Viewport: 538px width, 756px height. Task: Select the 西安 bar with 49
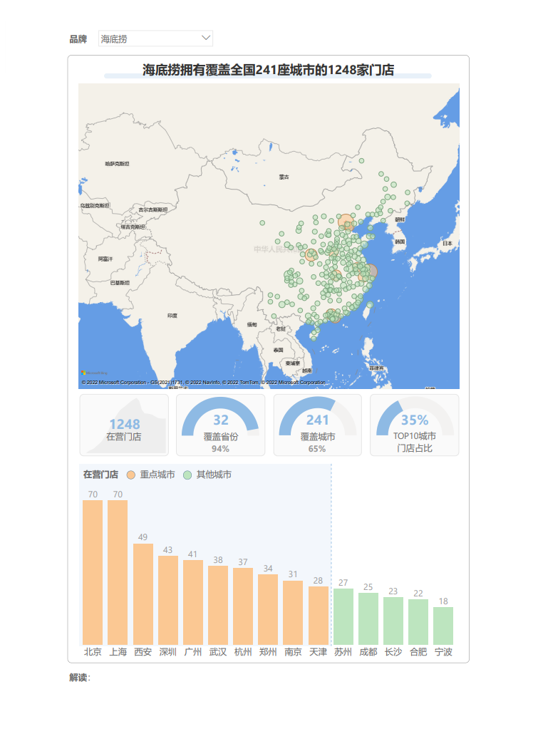tap(143, 594)
